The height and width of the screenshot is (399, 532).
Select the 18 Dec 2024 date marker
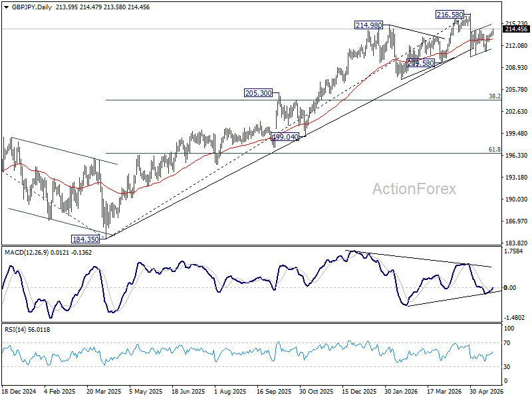point(19,392)
